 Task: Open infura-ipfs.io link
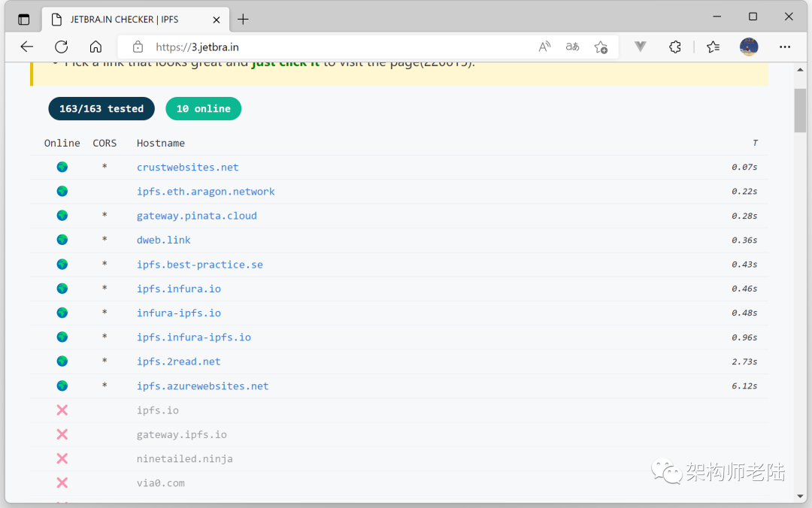(x=179, y=313)
